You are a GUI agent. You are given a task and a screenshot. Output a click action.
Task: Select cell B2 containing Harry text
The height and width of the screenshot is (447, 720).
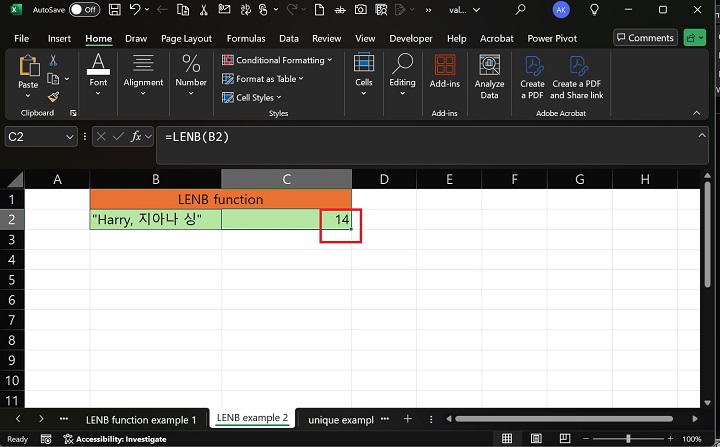tap(155, 220)
